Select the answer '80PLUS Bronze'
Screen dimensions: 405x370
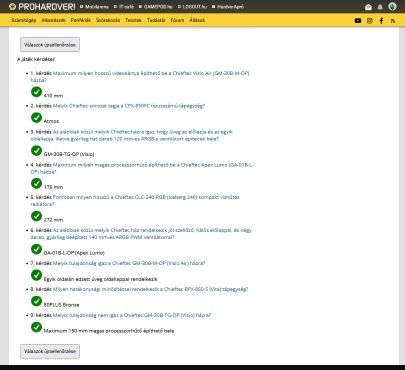[x=61, y=305]
